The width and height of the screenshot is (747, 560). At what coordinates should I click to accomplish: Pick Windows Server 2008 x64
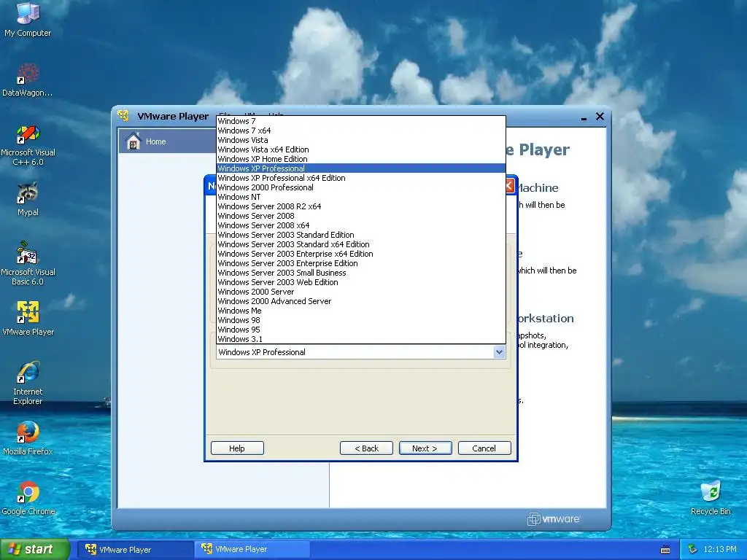pyautogui.click(x=360, y=225)
